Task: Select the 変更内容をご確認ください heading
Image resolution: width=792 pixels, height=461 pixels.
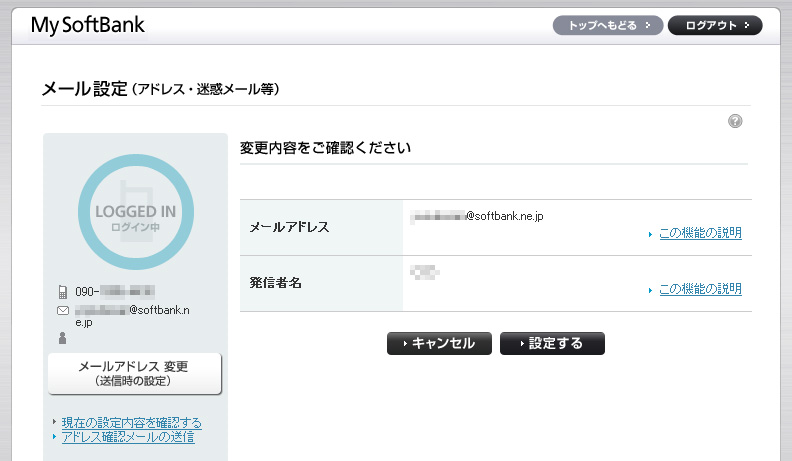Action: (x=325, y=148)
